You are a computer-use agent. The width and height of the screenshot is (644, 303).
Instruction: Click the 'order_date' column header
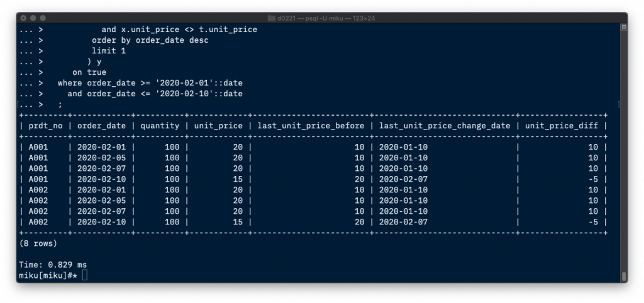pyautogui.click(x=101, y=126)
